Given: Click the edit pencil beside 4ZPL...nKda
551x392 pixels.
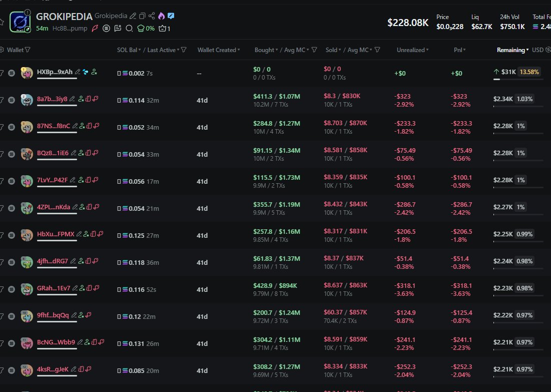Looking at the screenshot, I should [x=75, y=207].
